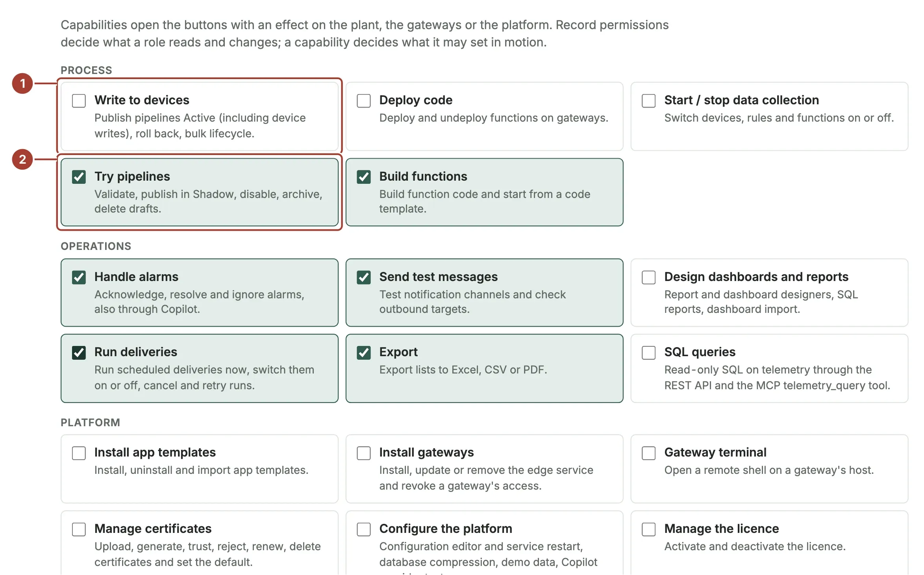Check Start / stop data collection
Viewport: 924px width, 575px height.
(x=648, y=101)
